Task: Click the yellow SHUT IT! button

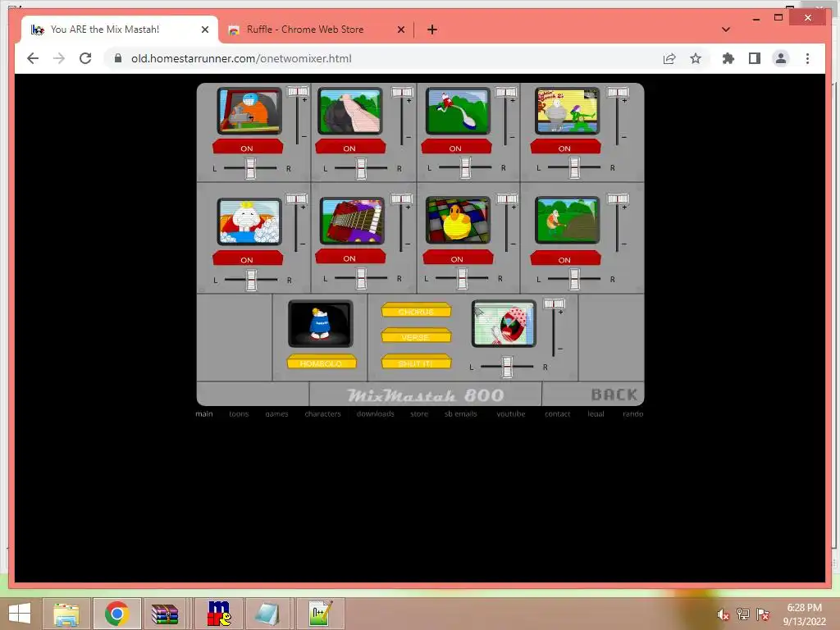Action: [416, 362]
